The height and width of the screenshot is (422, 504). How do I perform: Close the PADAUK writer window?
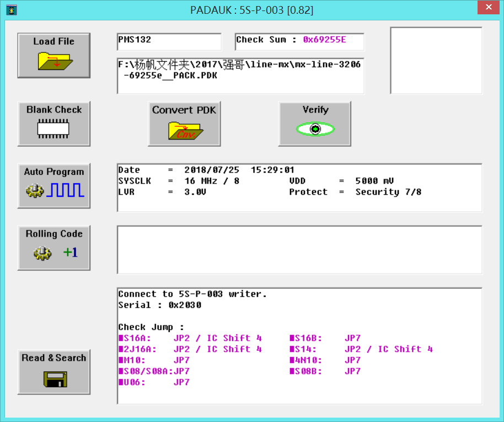click(x=488, y=7)
